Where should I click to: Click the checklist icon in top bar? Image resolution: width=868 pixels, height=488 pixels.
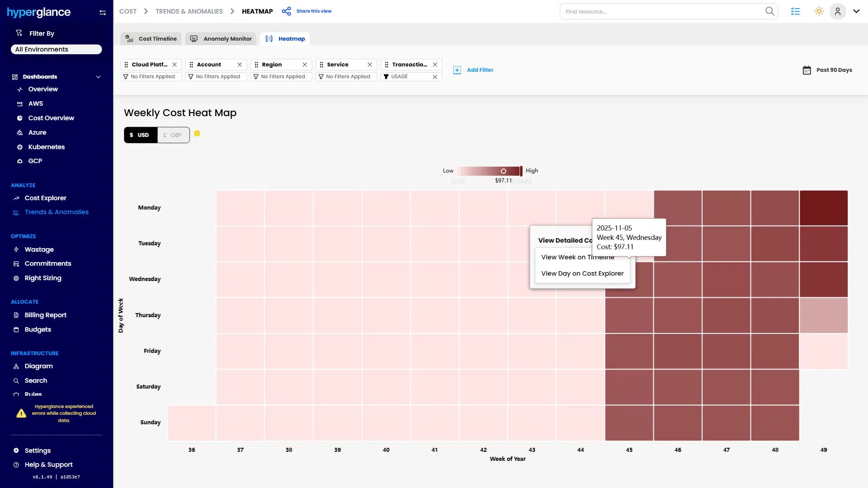(x=796, y=11)
